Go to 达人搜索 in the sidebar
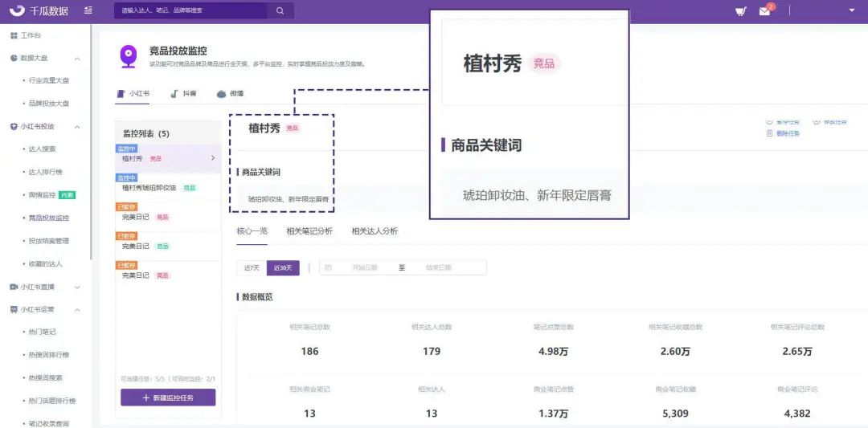 (42, 149)
